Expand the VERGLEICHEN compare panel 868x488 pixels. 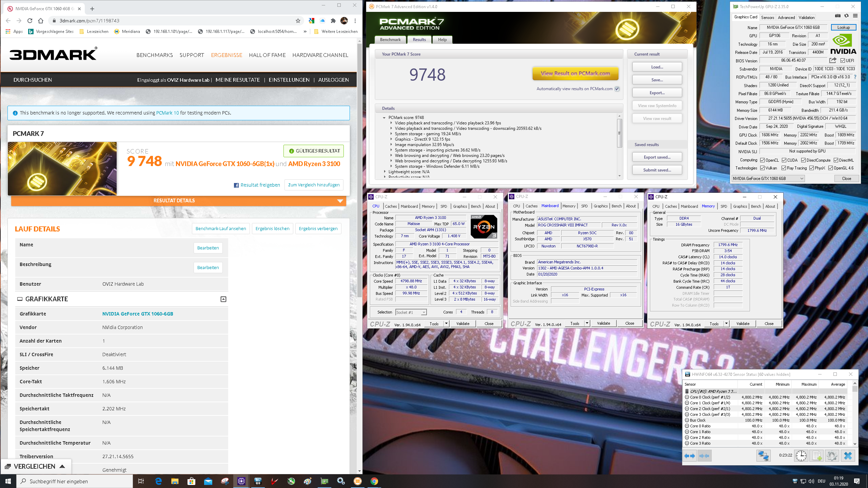tap(36, 467)
